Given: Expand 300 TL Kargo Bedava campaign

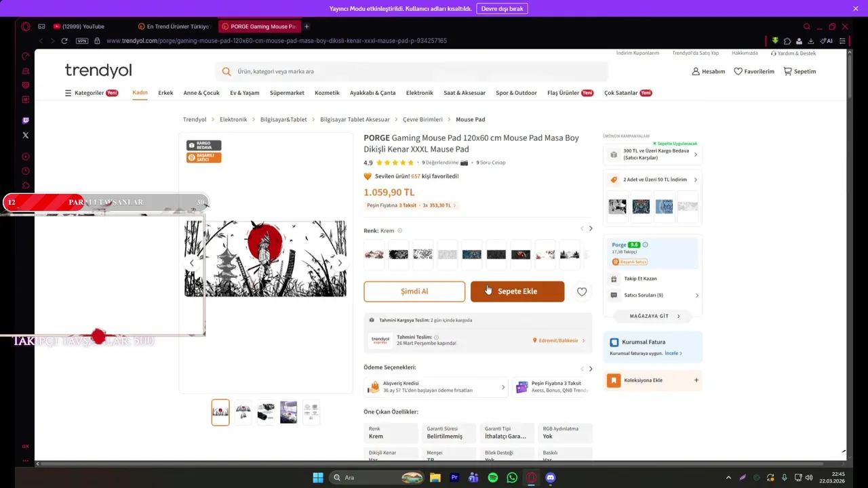Looking at the screenshot, I should coord(652,155).
